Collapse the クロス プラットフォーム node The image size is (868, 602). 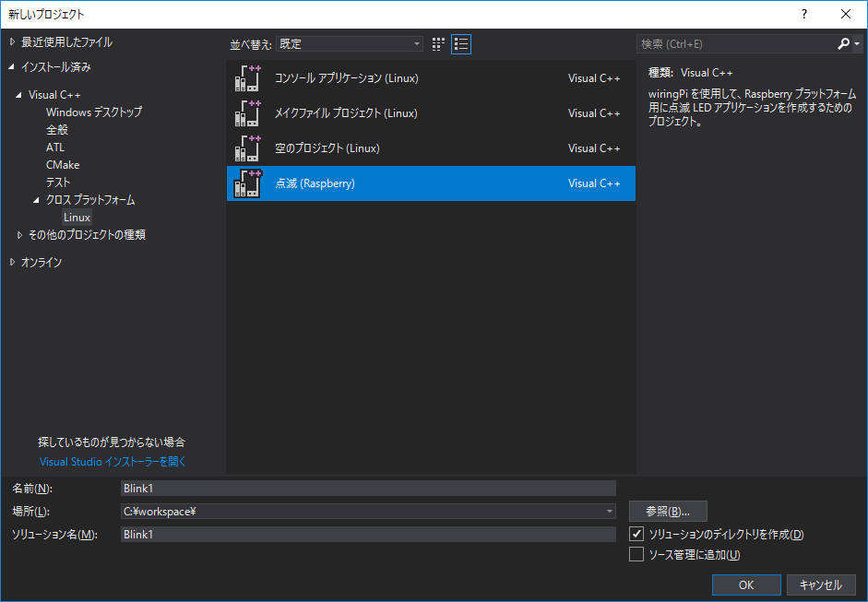tap(37, 200)
